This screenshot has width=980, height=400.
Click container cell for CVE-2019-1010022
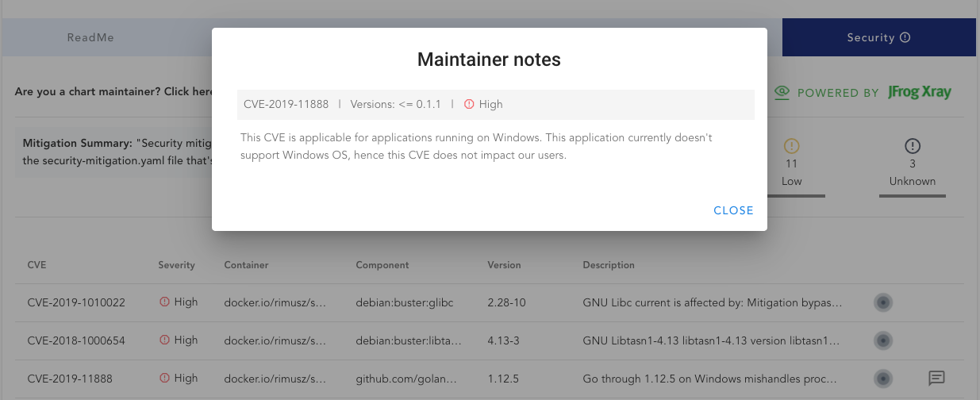tap(275, 302)
